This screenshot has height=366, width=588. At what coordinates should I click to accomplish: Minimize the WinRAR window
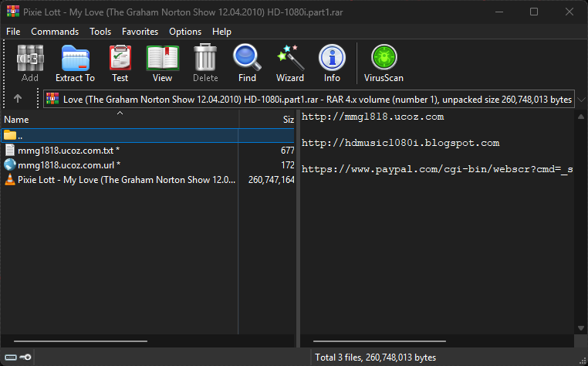point(499,12)
